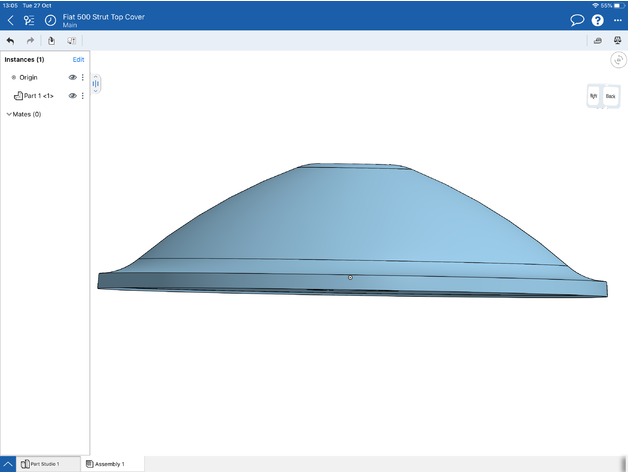
Task: Go back using the header arrow
Action: (10, 20)
